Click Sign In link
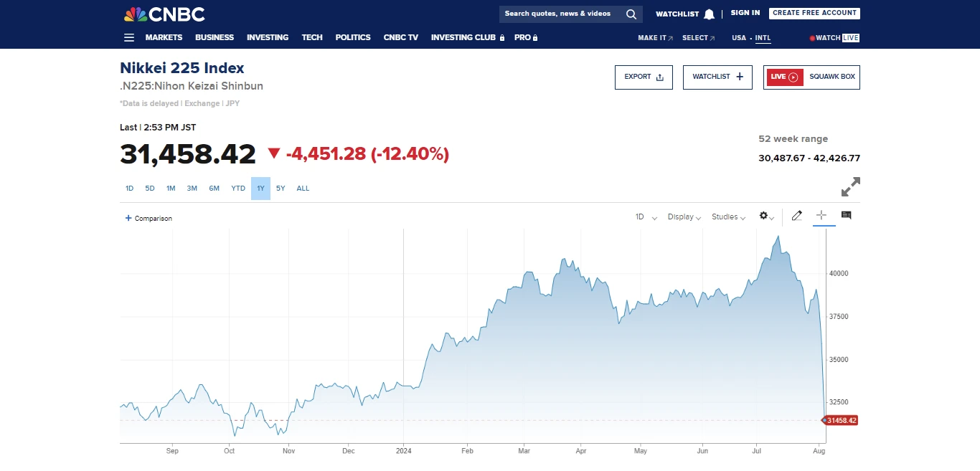This screenshot has height=471, width=980. (745, 13)
